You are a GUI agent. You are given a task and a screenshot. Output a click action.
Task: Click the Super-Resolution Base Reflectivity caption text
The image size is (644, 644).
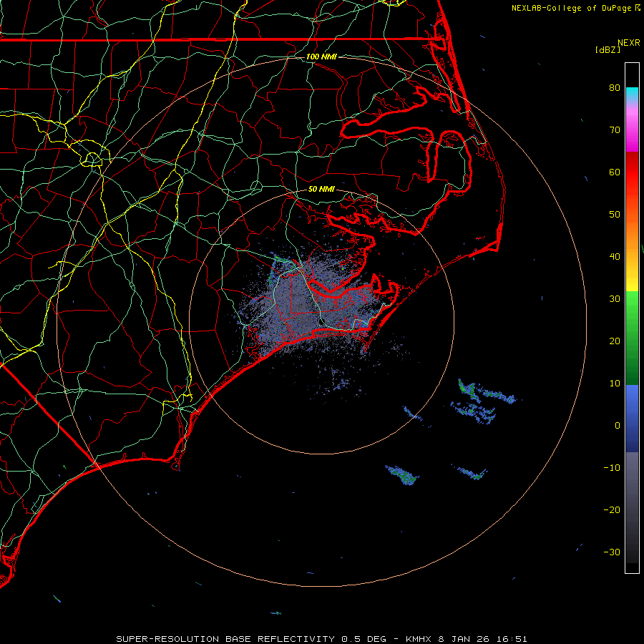(321, 639)
